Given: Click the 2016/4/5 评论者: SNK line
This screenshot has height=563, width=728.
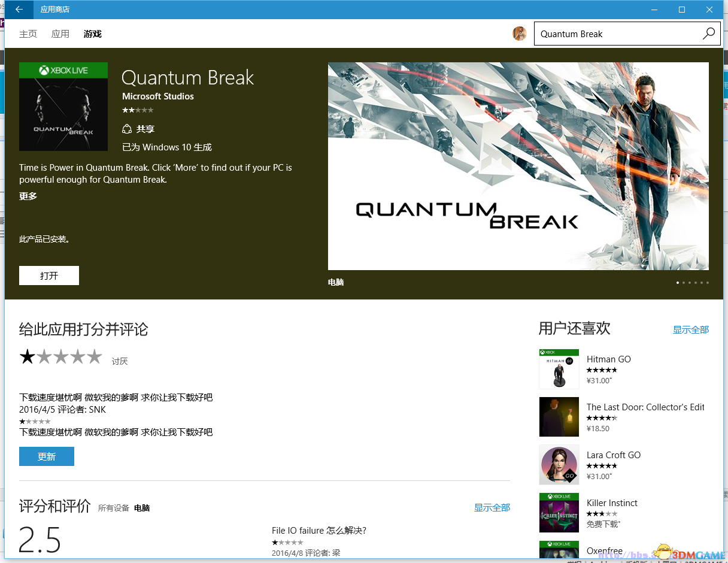Looking at the screenshot, I should [x=63, y=410].
